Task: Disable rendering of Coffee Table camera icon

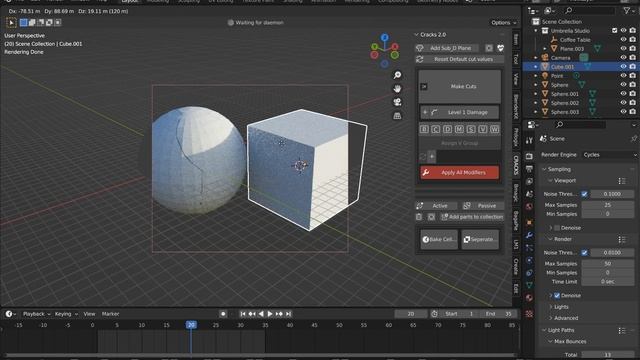Action: pyautogui.click(x=633, y=40)
